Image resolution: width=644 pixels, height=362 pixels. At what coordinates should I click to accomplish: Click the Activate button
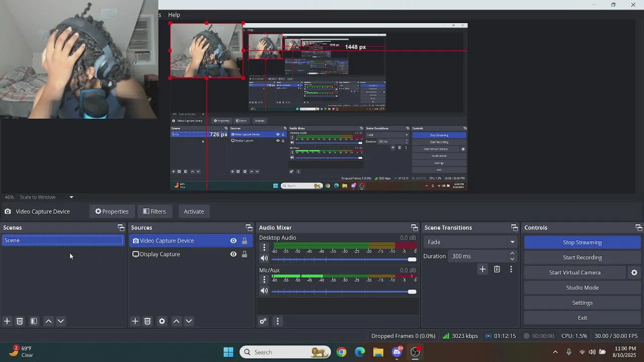194,212
